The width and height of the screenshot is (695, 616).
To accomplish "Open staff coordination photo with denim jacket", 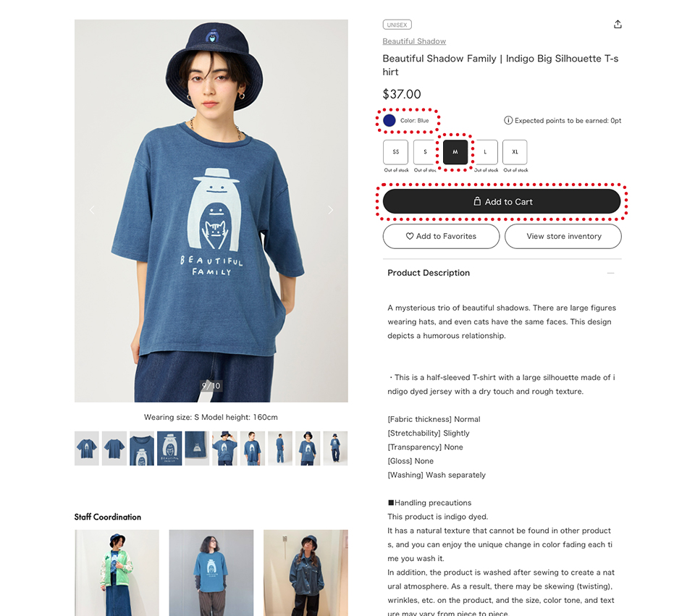I will (x=306, y=573).
